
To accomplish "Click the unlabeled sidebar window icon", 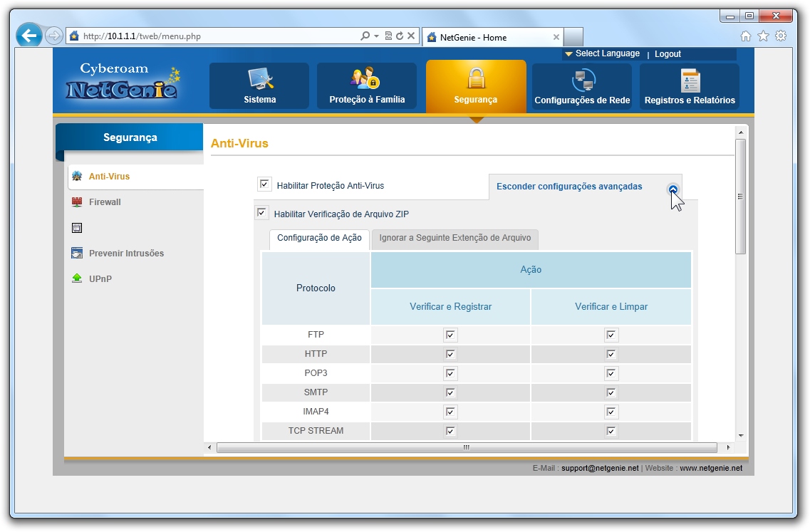I will click(77, 228).
